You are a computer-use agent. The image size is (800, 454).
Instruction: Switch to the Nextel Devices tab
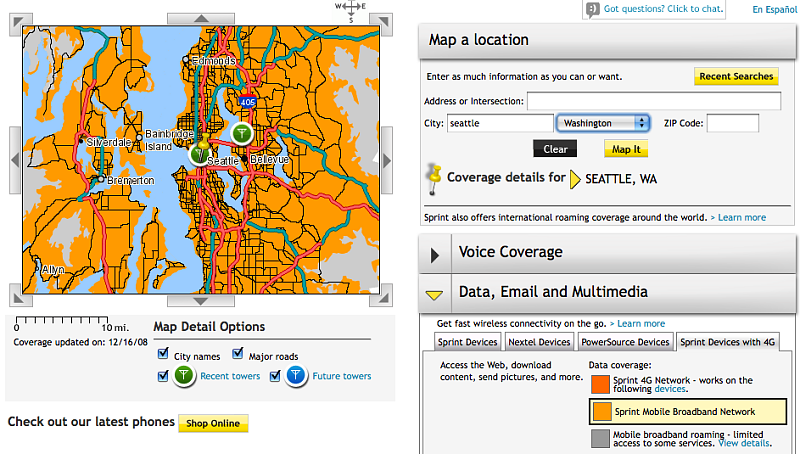click(x=539, y=342)
